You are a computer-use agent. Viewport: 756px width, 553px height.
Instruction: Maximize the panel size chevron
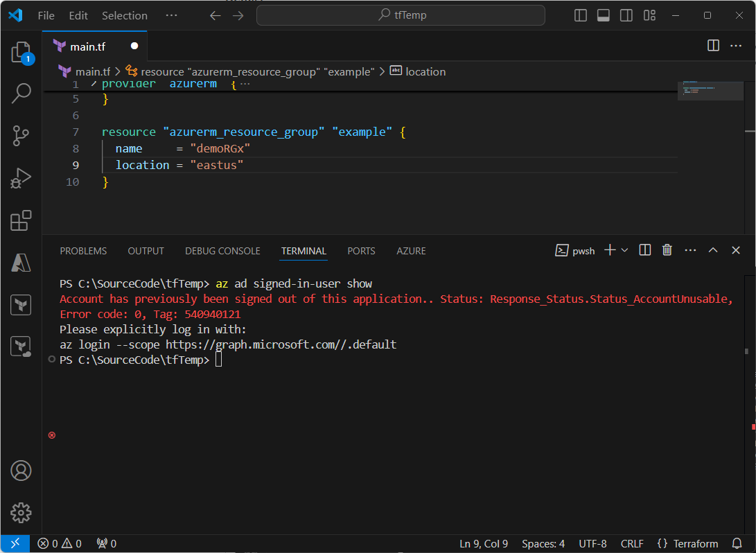[713, 249]
